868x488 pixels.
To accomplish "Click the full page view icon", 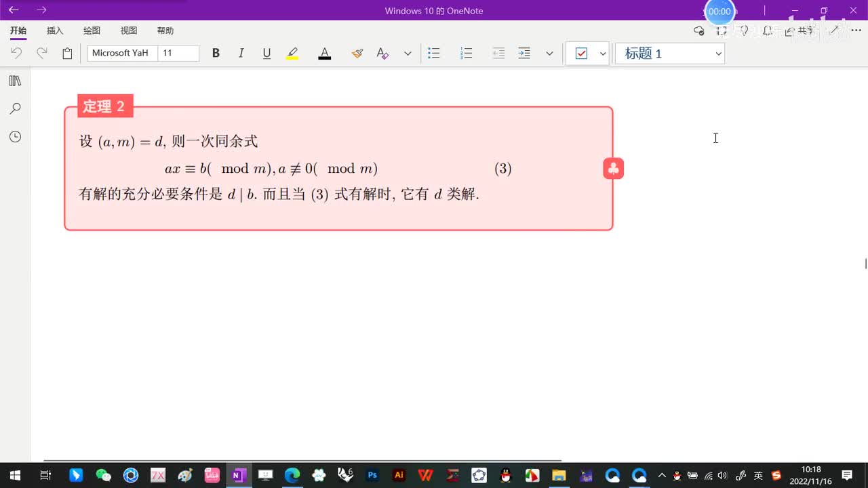I will tap(722, 30).
